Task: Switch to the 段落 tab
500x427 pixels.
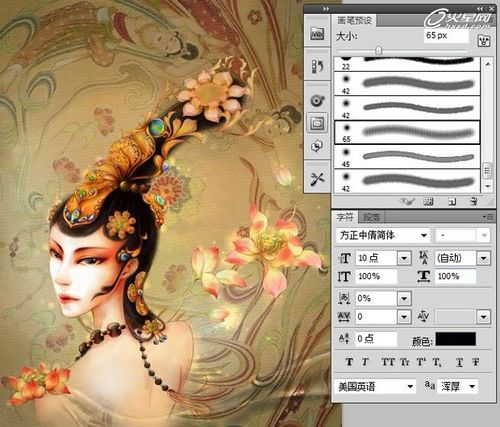Action: (371, 217)
